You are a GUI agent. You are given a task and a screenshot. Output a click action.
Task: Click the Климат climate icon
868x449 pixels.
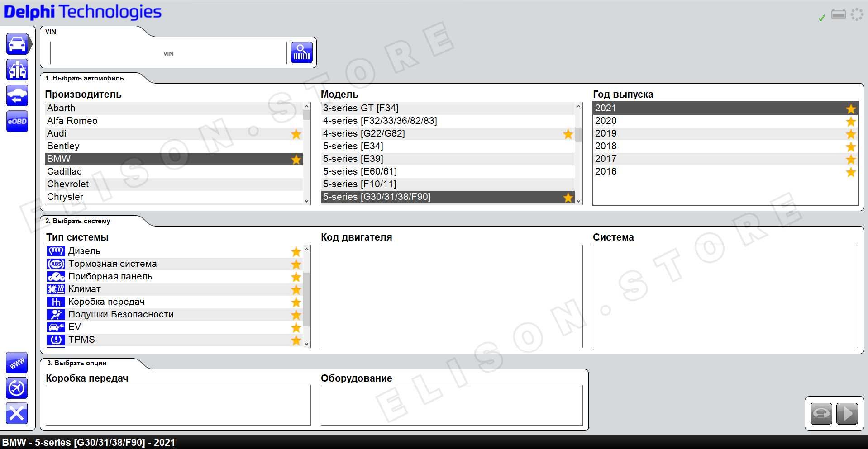pyautogui.click(x=56, y=289)
